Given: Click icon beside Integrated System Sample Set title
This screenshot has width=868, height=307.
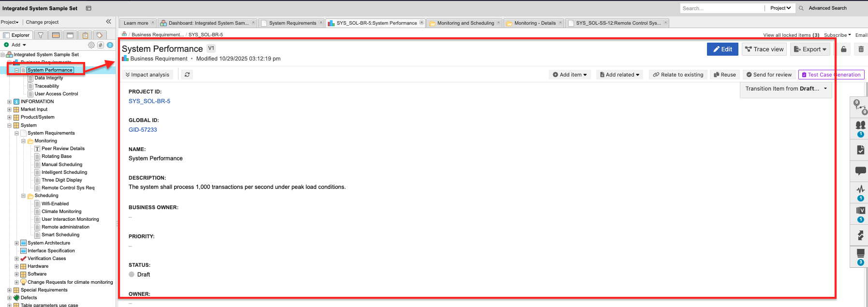Looking at the screenshot, I should [88, 8].
